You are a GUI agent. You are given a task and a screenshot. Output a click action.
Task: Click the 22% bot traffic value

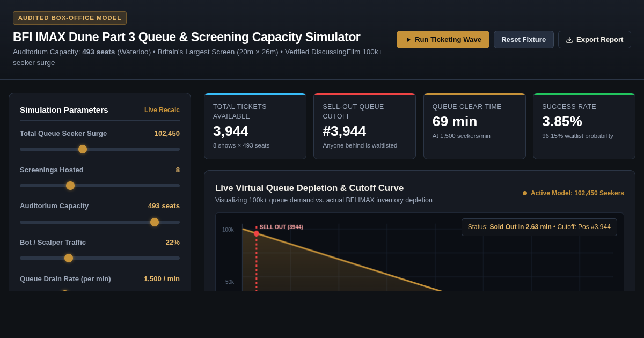(x=173, y=242)
